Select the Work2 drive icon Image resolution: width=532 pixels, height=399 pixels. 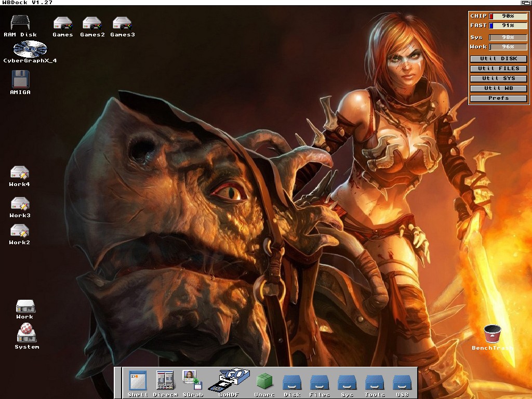pos(20,231)
